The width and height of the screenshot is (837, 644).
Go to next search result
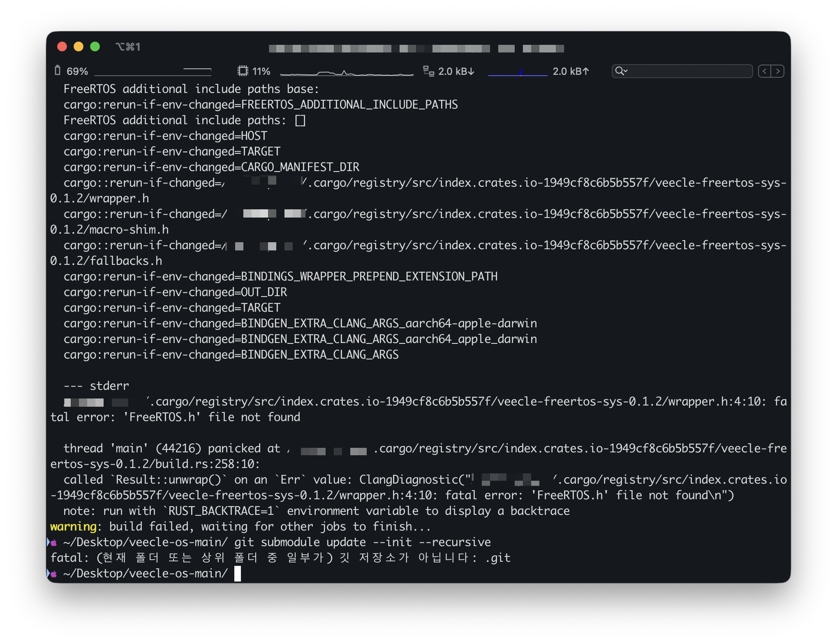pyautogui.click(x=778, y=71)
